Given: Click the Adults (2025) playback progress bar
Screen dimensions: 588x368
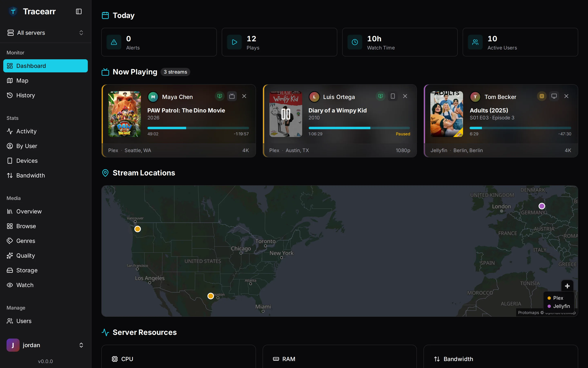Looking at the screenshot, I should (x=520, y=128).
